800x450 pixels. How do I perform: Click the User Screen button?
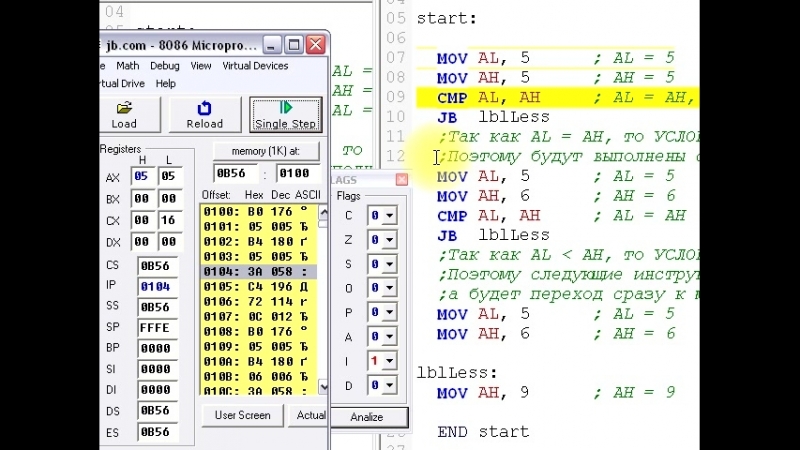[x=243, y=415]
